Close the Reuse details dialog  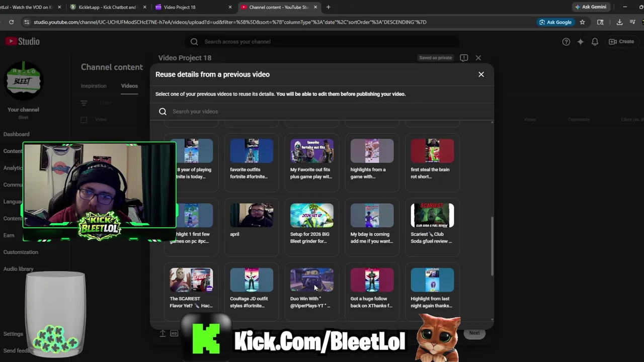[x=481, y=74]
